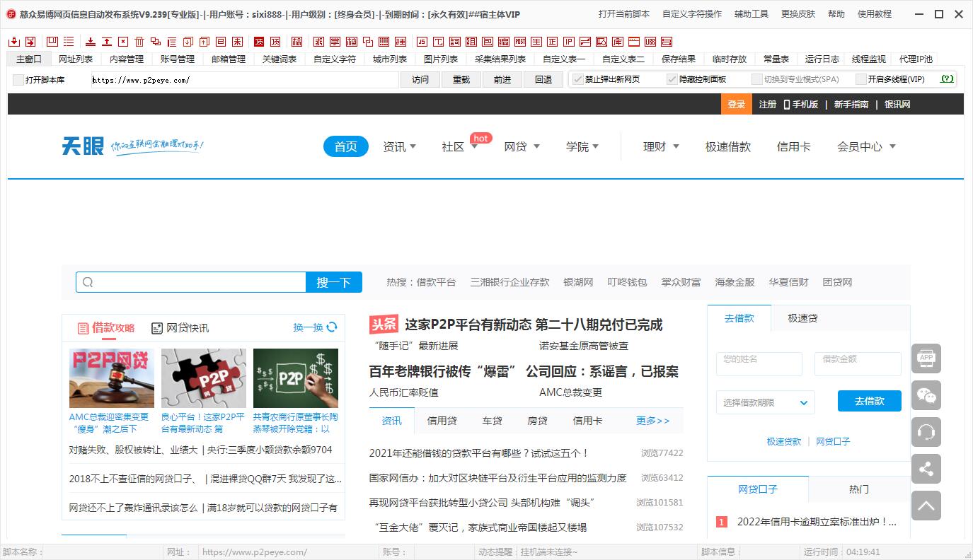Click the 正 toolbar icon
The image size is (973, 560).
coord(553,42)
